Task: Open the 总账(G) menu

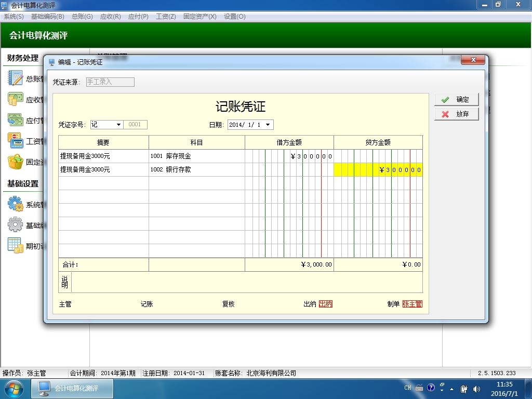Action: pos(83,16)
